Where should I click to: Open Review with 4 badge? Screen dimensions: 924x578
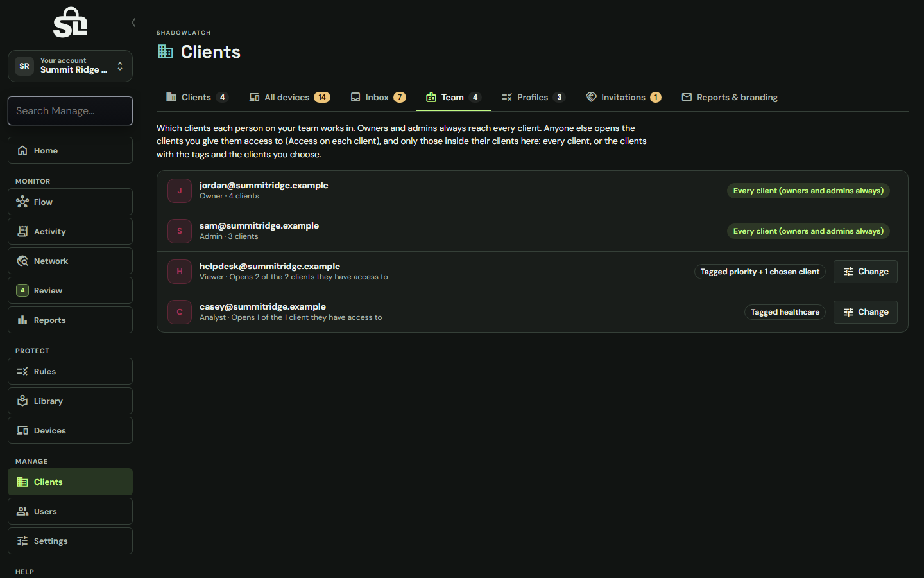70,290
